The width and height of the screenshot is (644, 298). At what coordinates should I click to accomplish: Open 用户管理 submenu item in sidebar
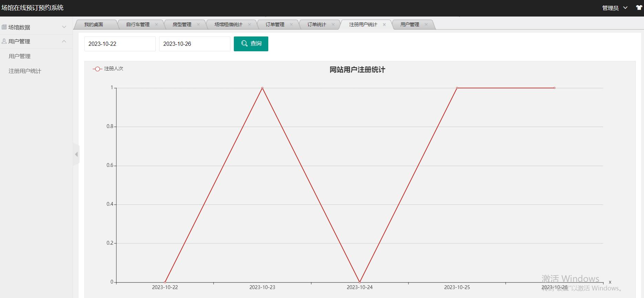coord(20,56)
